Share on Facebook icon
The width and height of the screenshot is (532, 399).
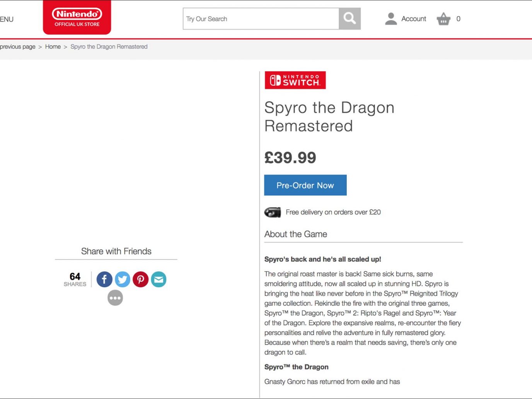(x=104, y=279)
